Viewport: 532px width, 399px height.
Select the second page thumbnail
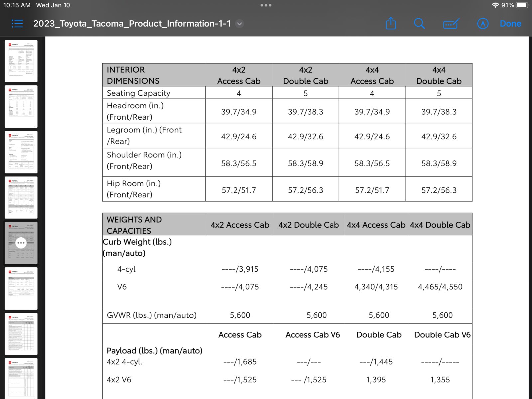click(x=21, y=107)
